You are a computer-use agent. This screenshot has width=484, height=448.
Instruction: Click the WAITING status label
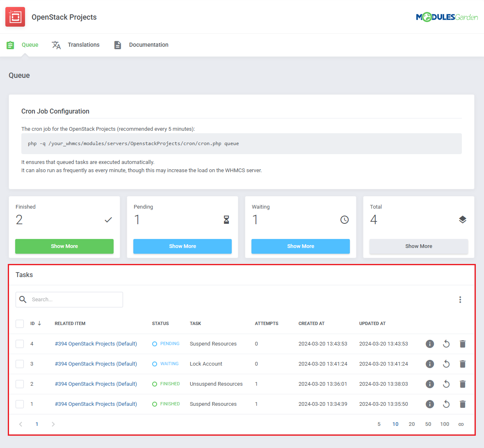pyautogui.click(x=169, y=364)
